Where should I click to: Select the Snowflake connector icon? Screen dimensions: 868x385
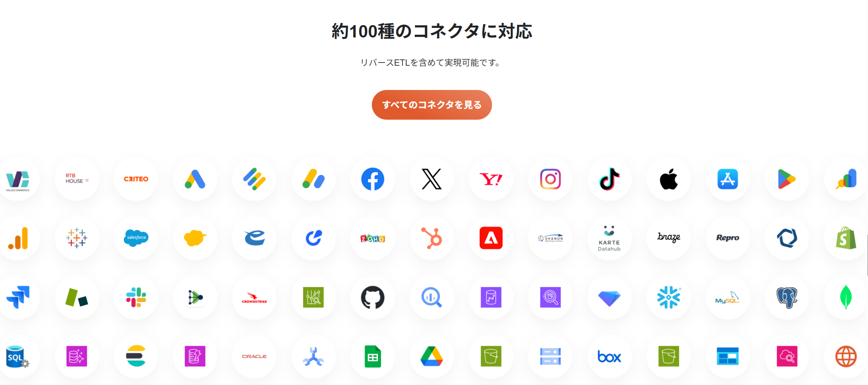tap(669, 297)
